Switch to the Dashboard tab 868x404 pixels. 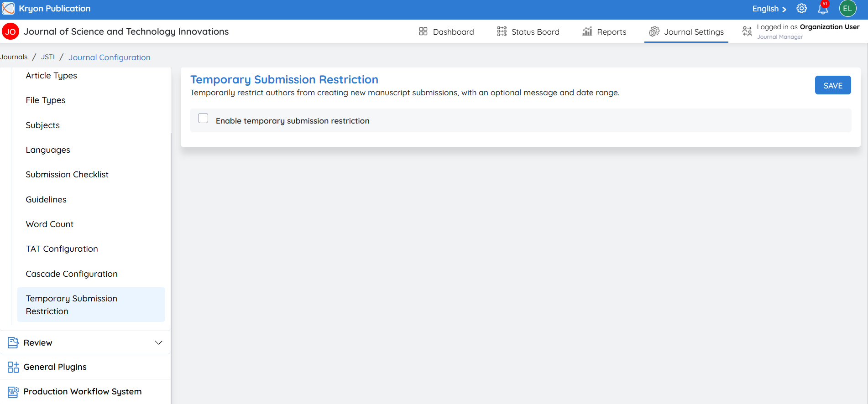point(446,31)
